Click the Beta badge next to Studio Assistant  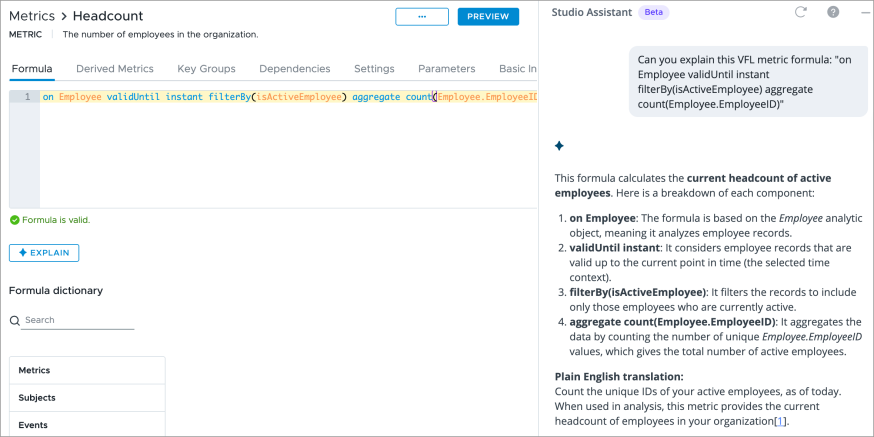point(653,12)
